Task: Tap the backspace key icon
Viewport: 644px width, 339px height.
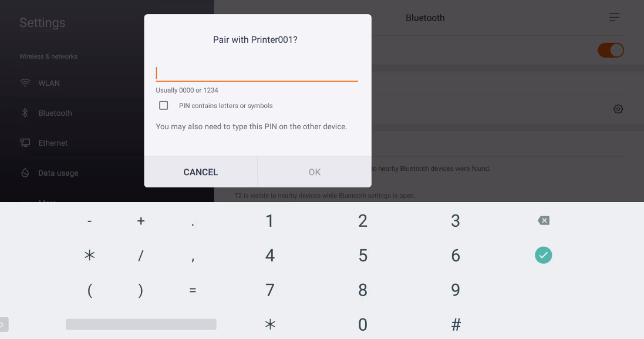Action: [544, 221]
